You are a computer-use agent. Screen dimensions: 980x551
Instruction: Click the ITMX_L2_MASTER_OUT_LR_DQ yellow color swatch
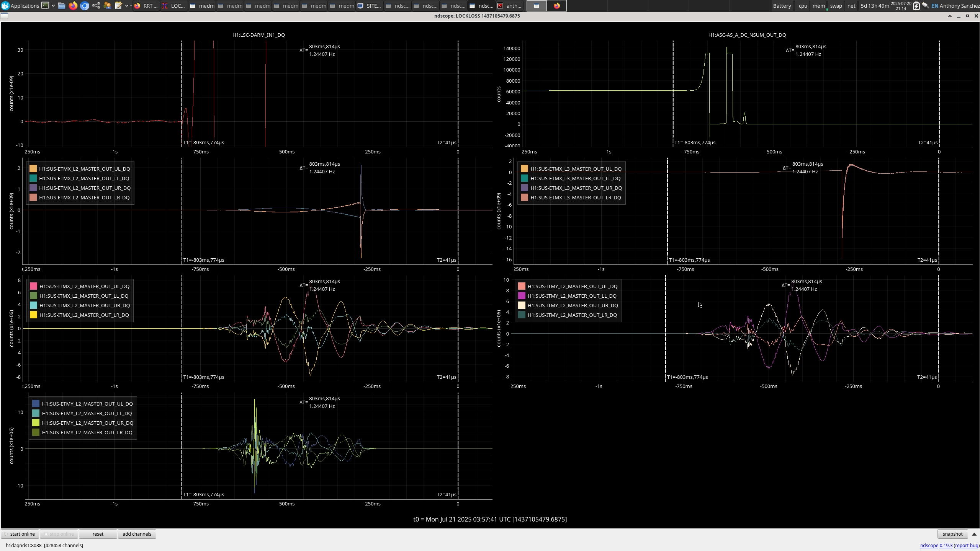point(34,315)
